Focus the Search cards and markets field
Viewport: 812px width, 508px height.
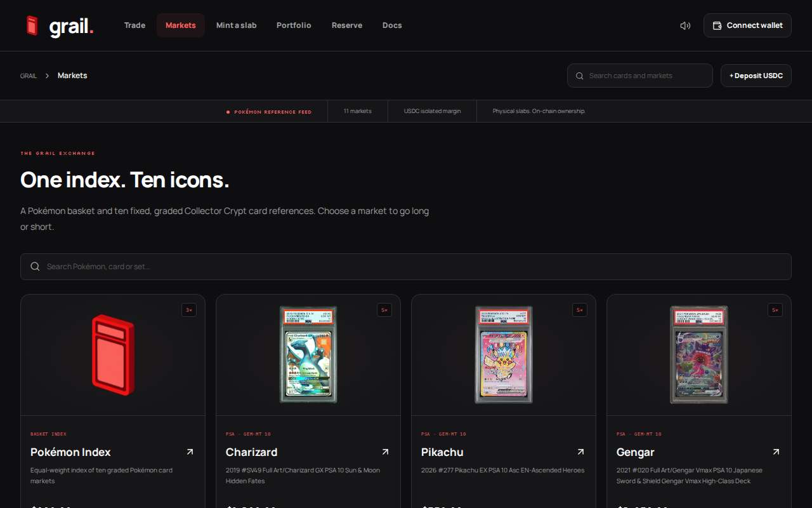click(x=640, y=76)
